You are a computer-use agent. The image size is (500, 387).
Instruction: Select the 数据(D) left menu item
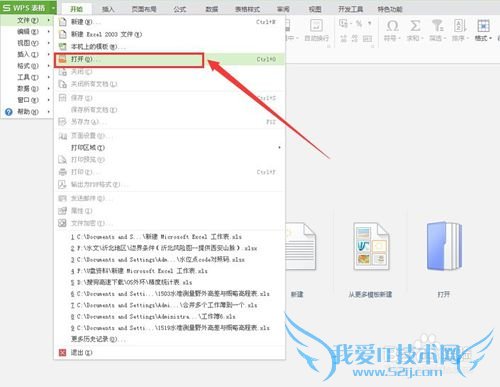click(x=27, y=89)
